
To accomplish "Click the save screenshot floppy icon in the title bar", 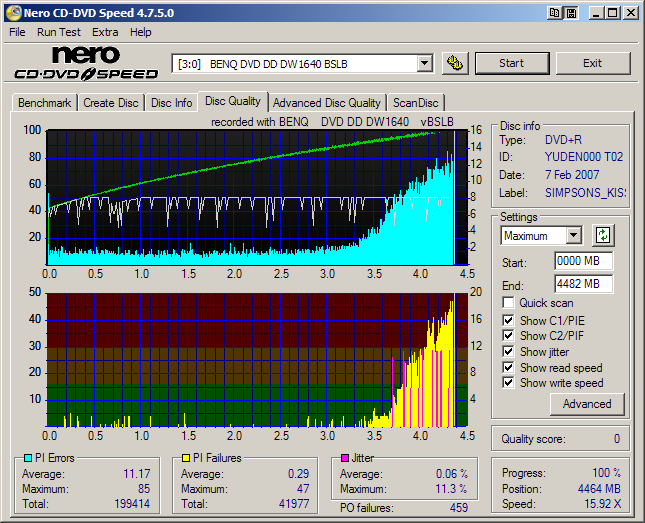I will click(x=571, y=13).
